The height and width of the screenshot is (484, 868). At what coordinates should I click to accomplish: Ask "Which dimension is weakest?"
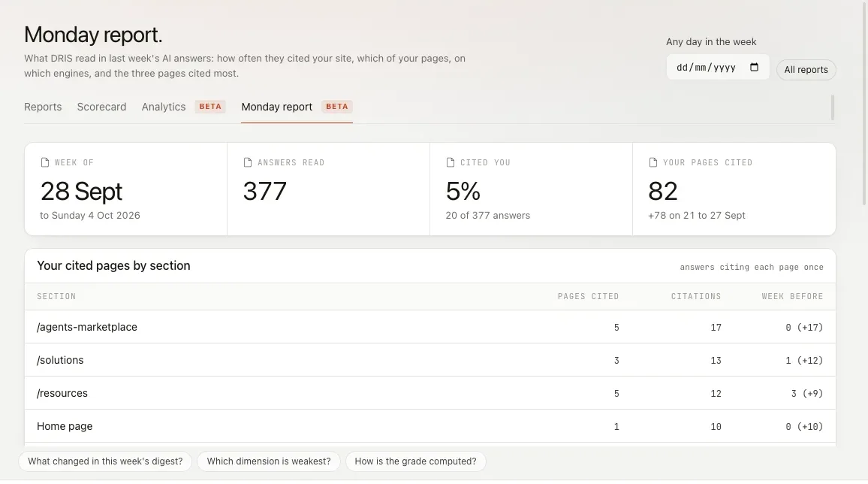pos(269,461)
